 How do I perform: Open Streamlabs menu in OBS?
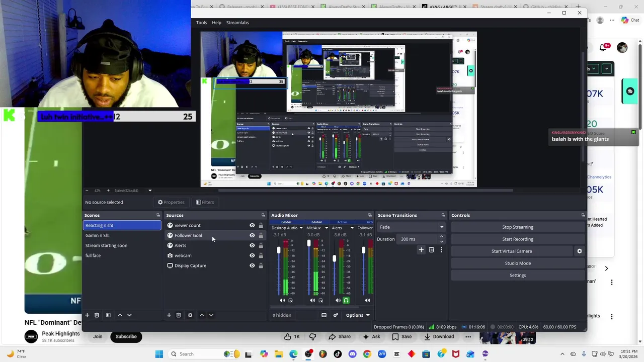[237, 23]
